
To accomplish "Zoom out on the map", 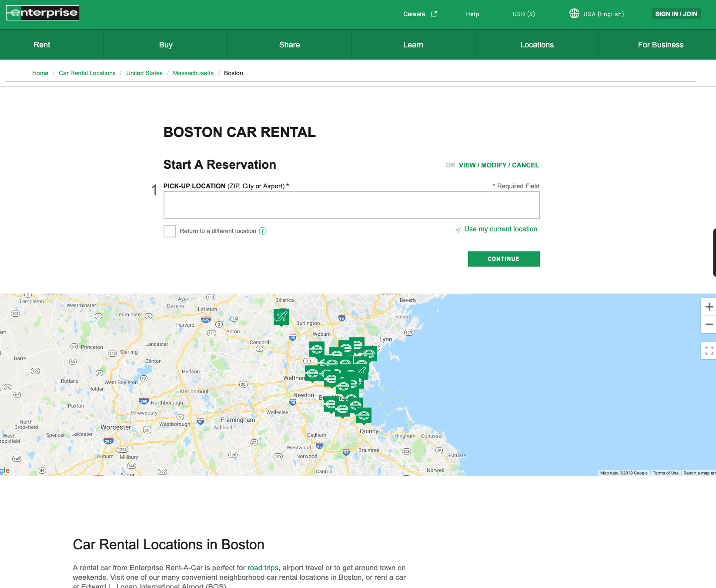I will [x=709, y=324].
